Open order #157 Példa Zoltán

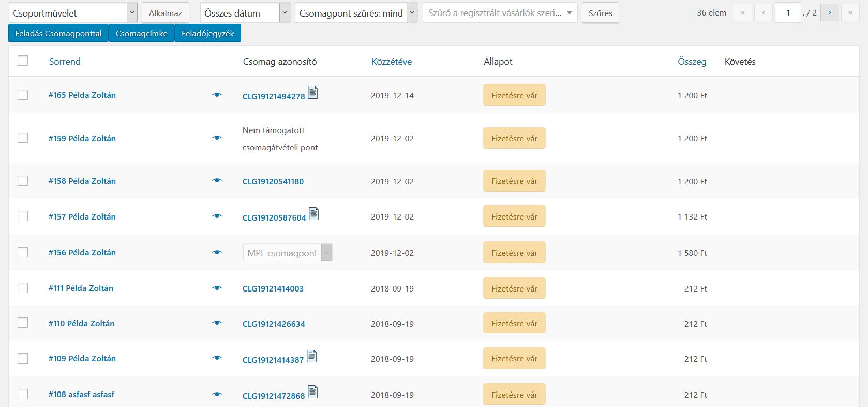click(x=82, y=216)
